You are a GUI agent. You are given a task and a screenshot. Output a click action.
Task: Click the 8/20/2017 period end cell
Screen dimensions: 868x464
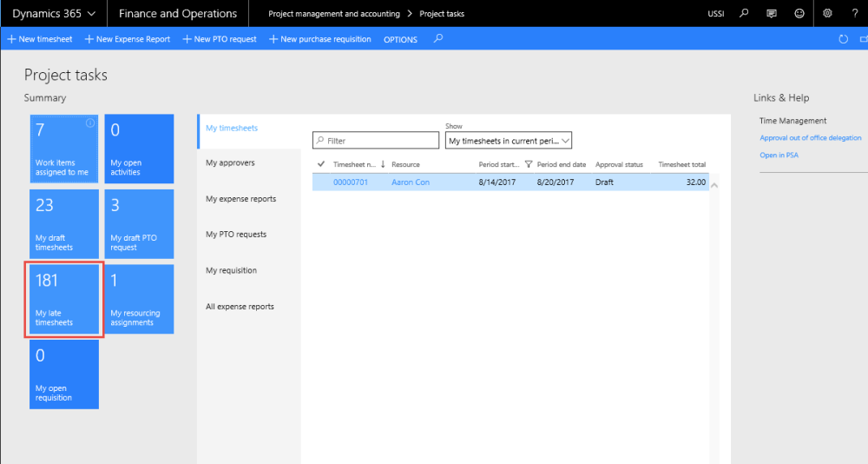(556, 182)
